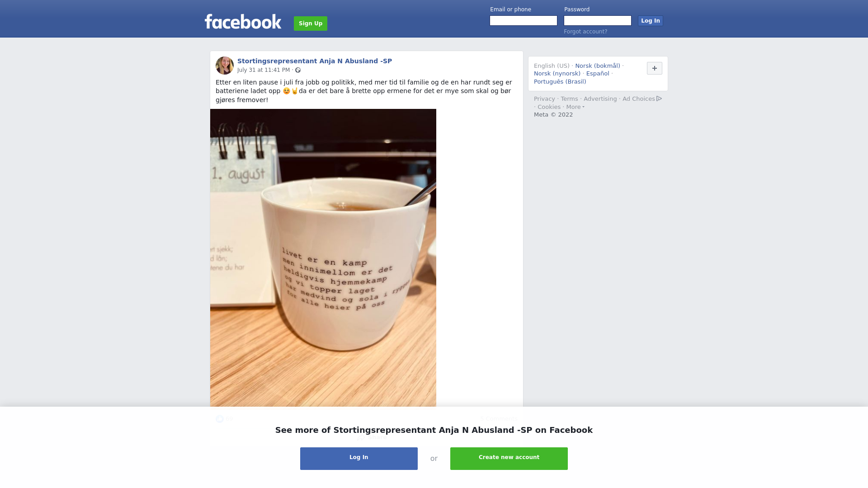Open Stortingsrepresentant Anja N Abusland -SP page link

tap(315, 61)
